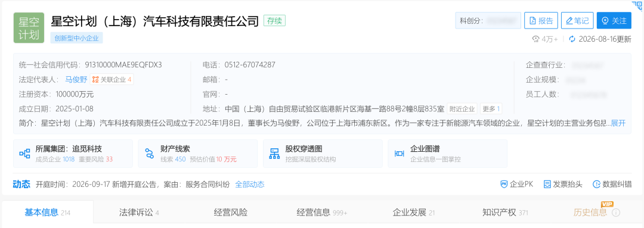Open the 笔记 notes button

pyautogui.click(x=577, y=20)
